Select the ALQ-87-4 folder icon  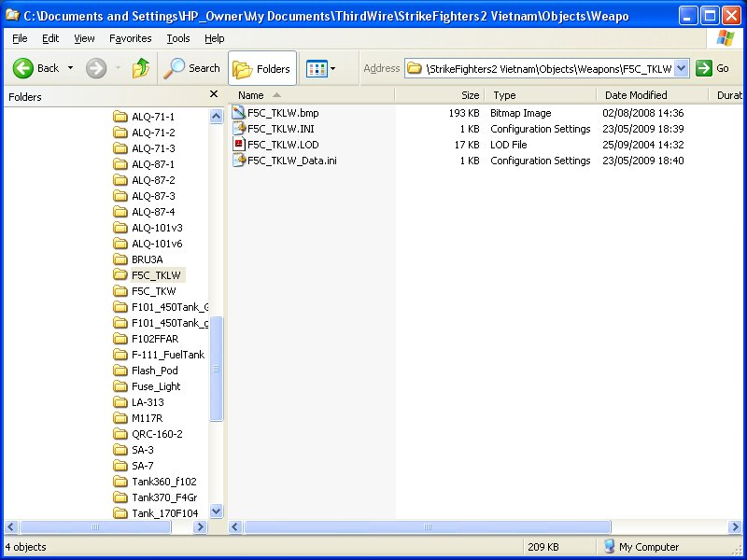(x=120, y=212)
